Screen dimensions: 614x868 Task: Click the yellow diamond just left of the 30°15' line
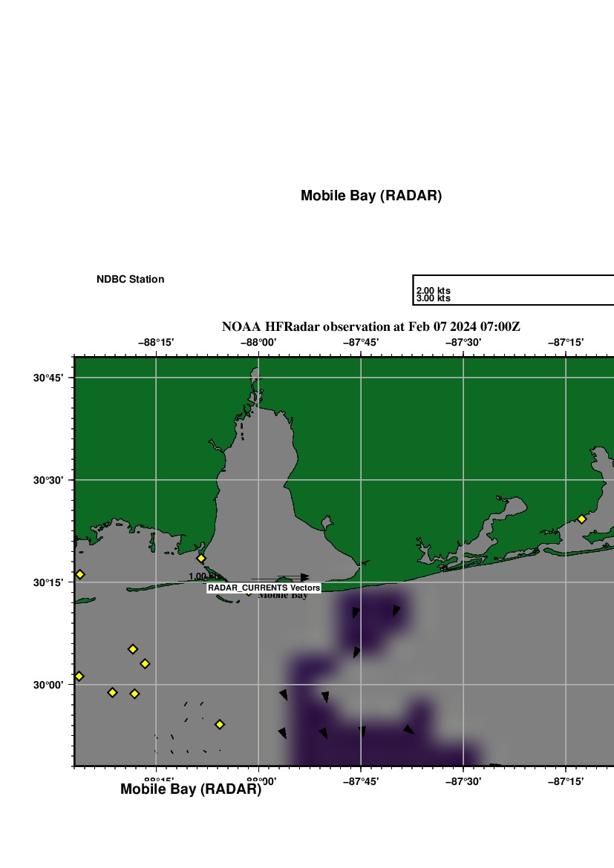tap(80, 574)
